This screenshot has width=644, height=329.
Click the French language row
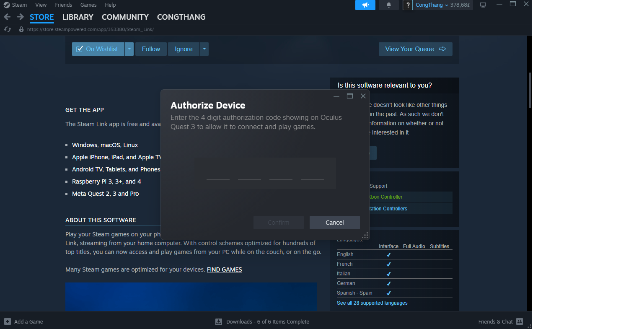coord(395,264)
